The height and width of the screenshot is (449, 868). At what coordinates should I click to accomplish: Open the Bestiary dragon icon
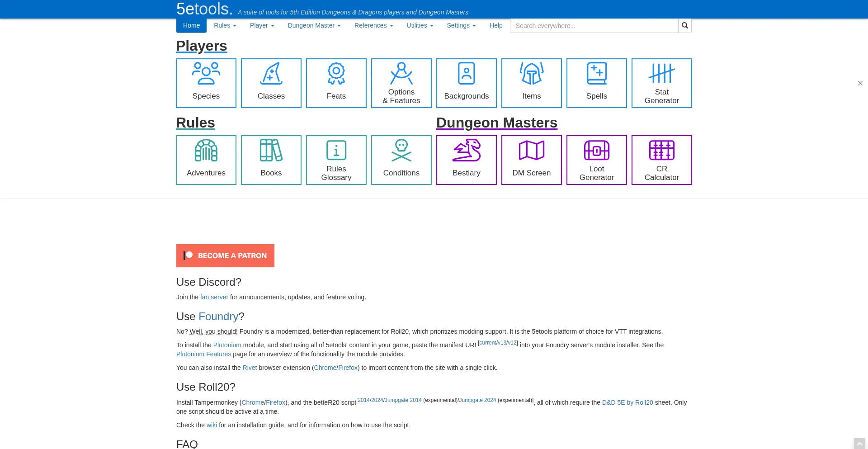pyautogui.click(x=466, y=151)
